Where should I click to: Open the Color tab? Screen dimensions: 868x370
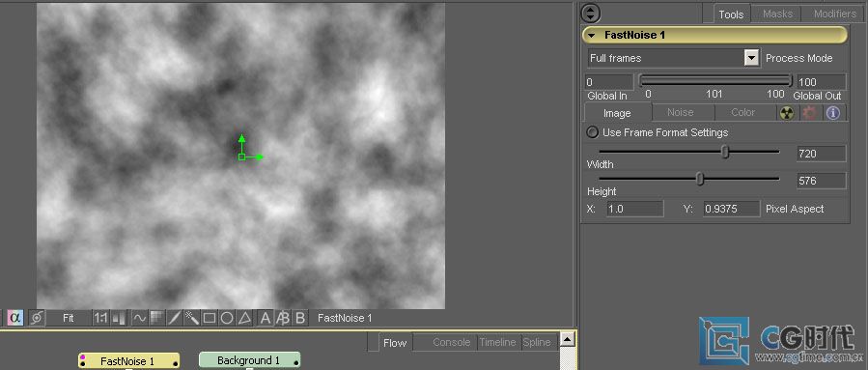point(742,112)
